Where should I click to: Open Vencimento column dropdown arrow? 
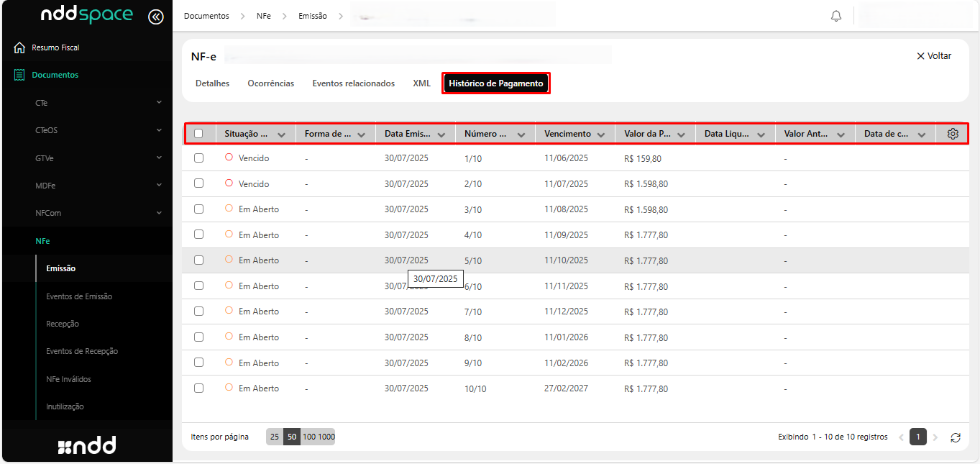coord(601,135)
